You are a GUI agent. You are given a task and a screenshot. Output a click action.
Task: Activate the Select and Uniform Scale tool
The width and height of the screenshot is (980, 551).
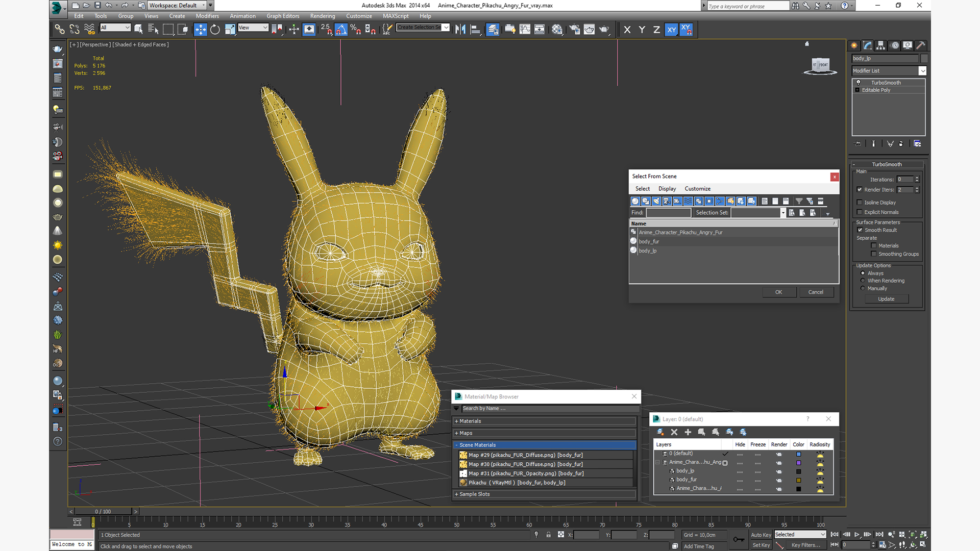[x=230, y=30]
